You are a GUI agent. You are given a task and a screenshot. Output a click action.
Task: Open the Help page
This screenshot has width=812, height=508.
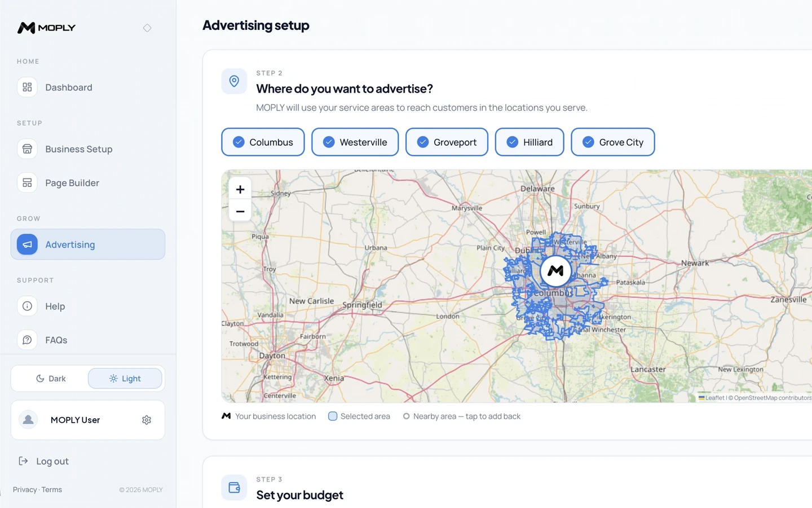[x=88, y=306]
